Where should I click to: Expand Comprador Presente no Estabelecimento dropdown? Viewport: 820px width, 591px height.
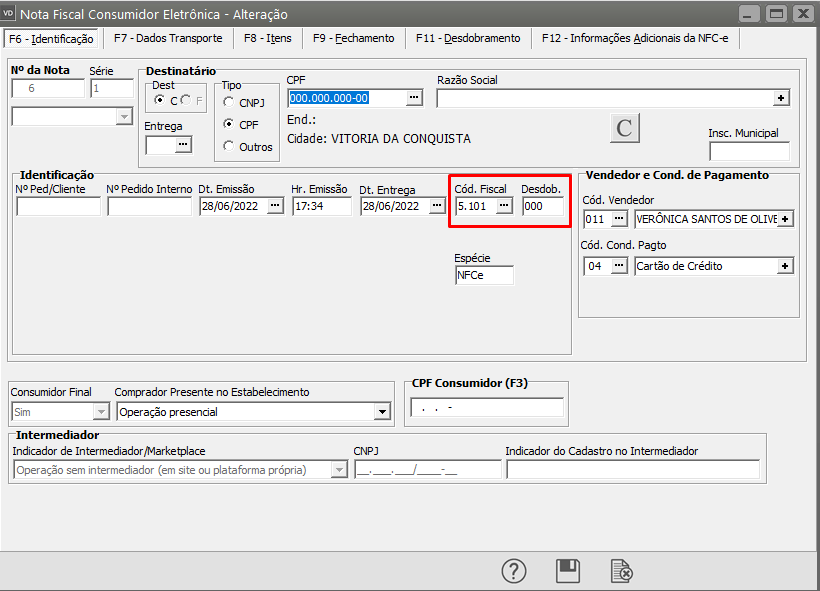(381, 412)
